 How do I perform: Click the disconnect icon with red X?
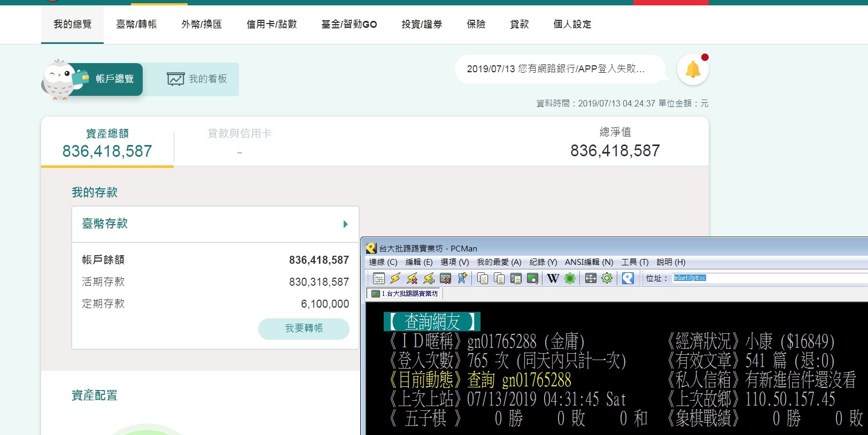412,278
